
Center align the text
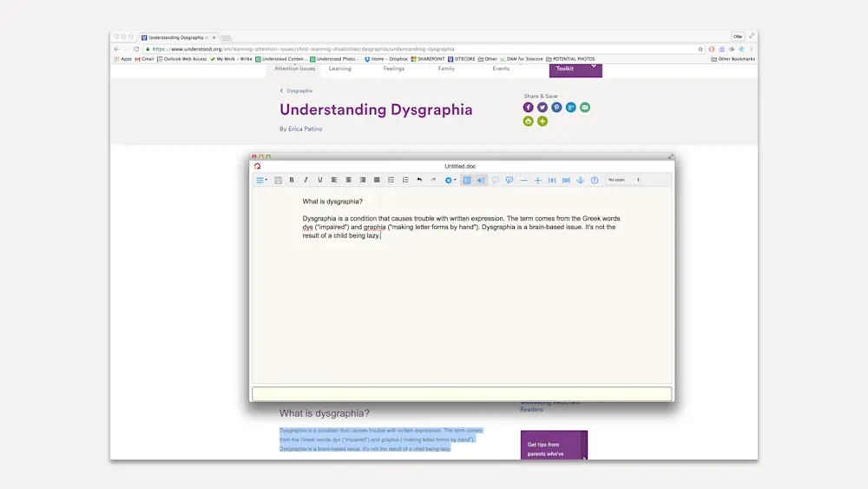(348, 180)
